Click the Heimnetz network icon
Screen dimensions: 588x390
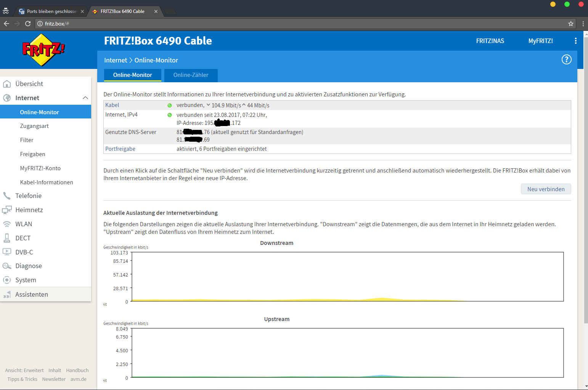7,210
